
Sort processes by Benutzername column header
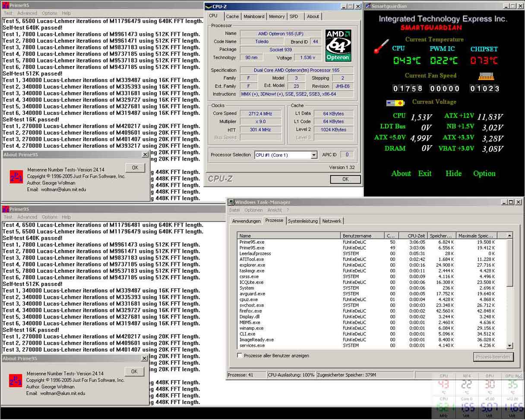click(363, 236)
